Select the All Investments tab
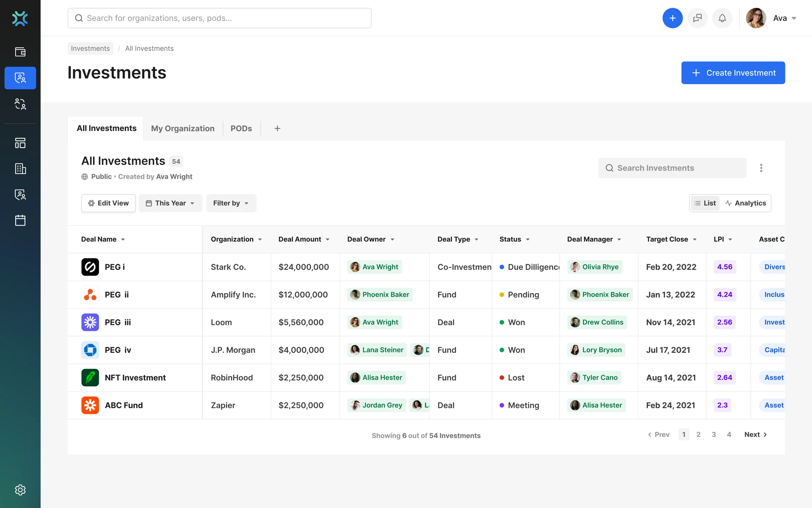 coord(106,128)
